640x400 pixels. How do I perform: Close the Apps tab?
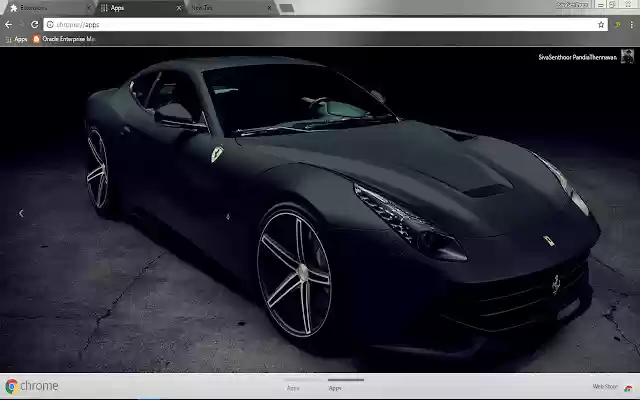tap(179, 8)
